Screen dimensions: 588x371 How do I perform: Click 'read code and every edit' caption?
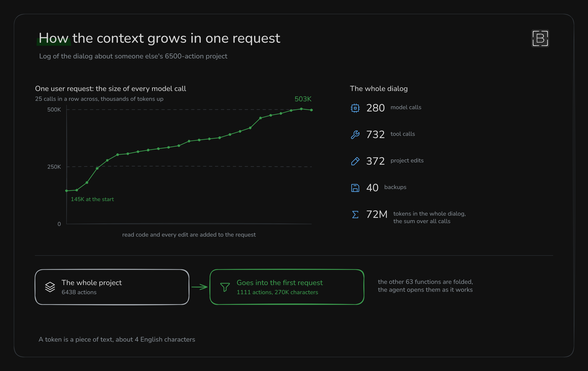(x=189, y=235)
